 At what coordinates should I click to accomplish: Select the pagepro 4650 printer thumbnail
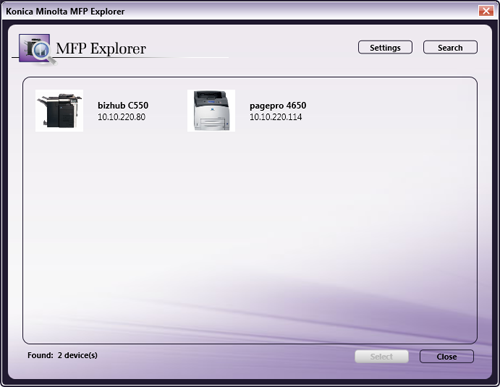211,111
